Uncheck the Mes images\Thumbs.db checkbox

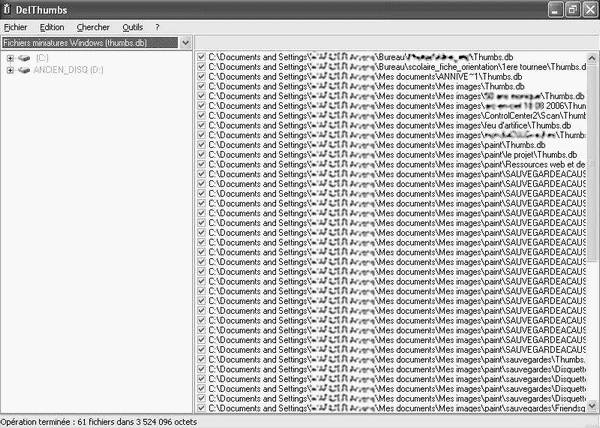pyautogui.click(x=201, y=86)
